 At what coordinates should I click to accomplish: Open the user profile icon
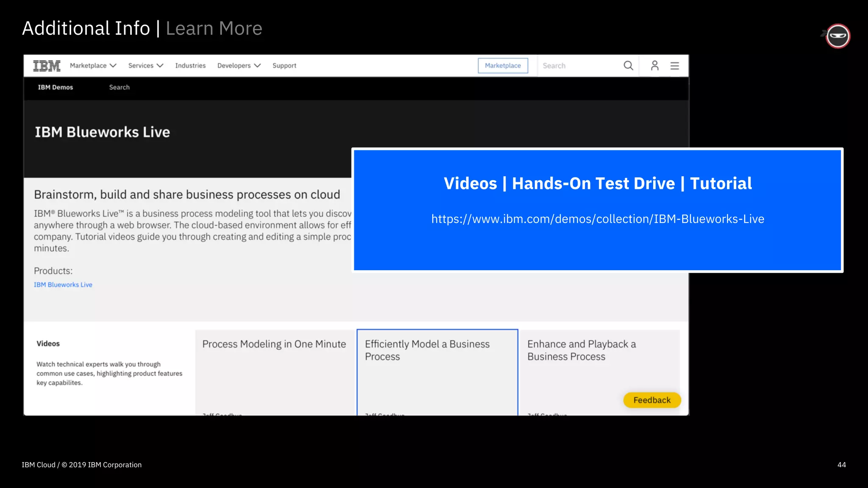655,66
